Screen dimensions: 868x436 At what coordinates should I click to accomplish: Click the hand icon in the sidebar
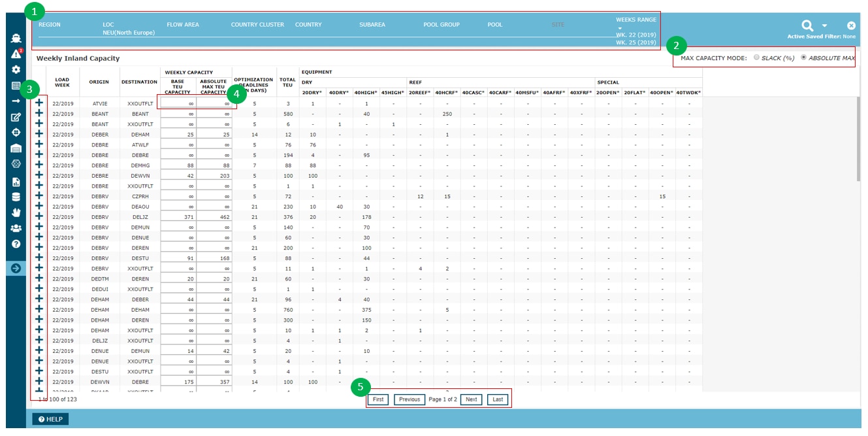click(x=16, y=212)
